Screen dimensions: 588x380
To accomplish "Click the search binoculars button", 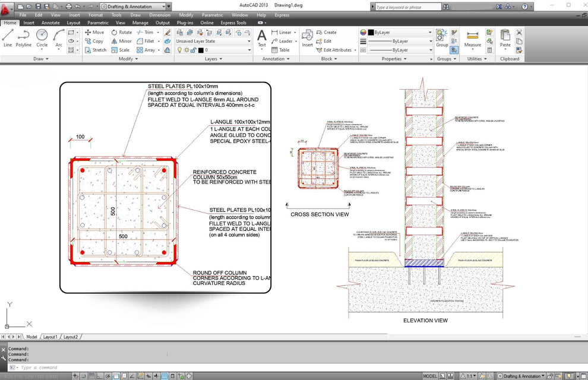I will (446, 7).
